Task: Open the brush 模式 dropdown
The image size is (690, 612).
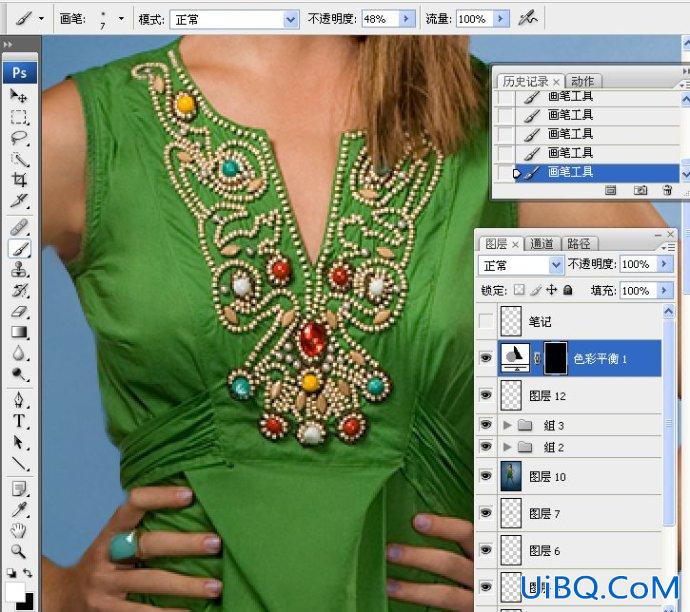Action: tap(290, 19)
